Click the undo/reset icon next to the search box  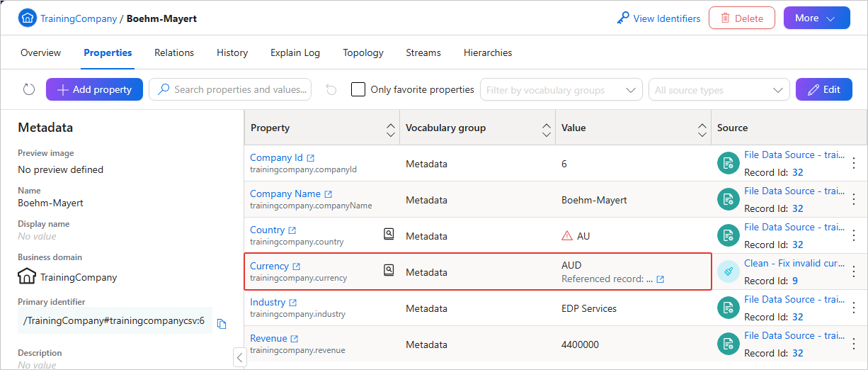coord(331,89)
